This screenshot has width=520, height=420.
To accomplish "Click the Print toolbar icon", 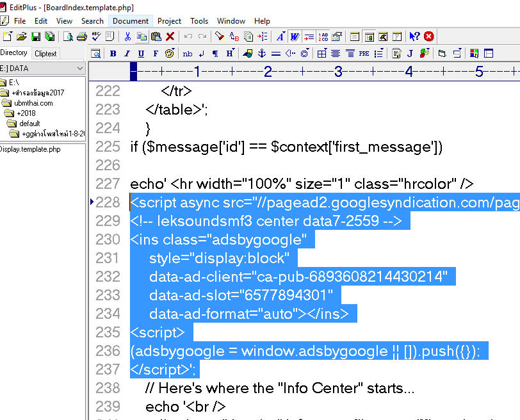I will pos(83,36).
